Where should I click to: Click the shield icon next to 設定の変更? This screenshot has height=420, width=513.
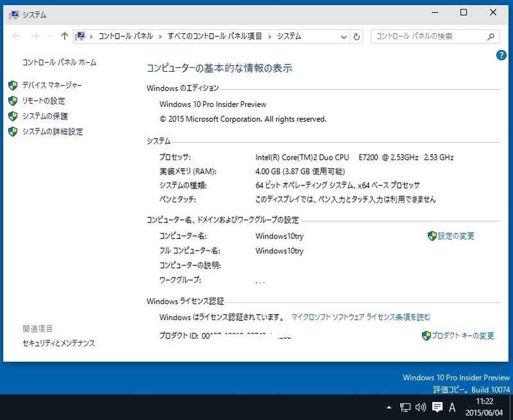click(x=432, y=236)
